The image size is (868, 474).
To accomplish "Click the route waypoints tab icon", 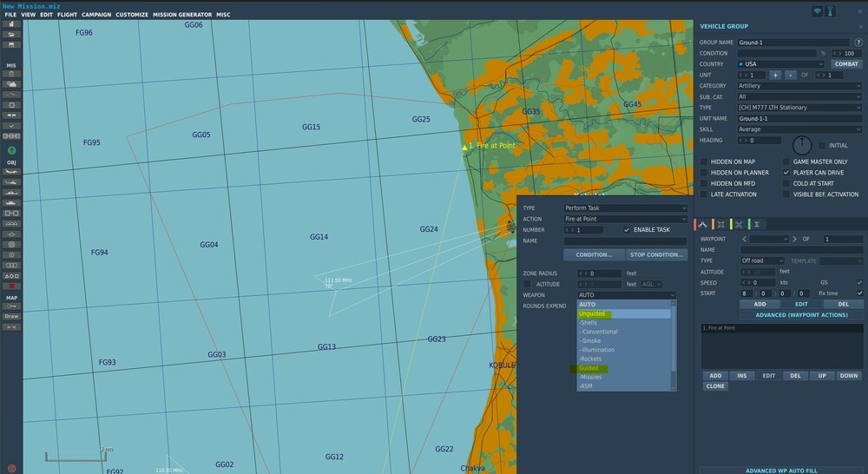I will (x=704, y=224).
